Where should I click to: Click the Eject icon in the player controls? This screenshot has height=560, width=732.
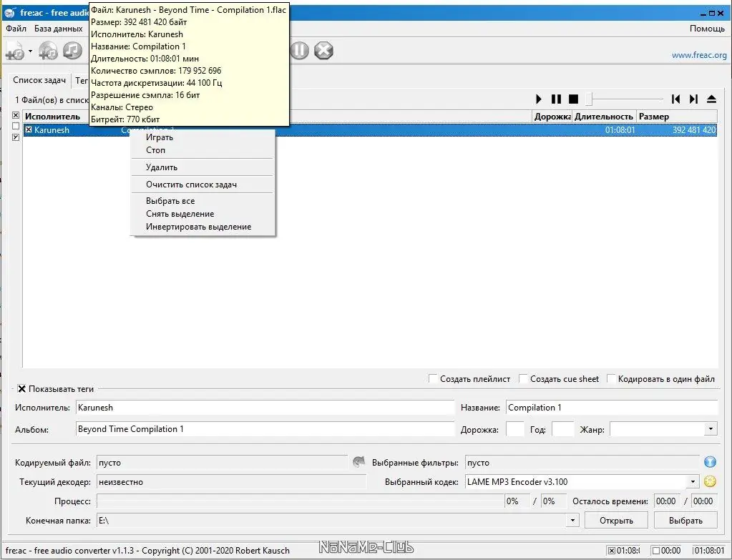pyautogui.click(x=711, y=99)
